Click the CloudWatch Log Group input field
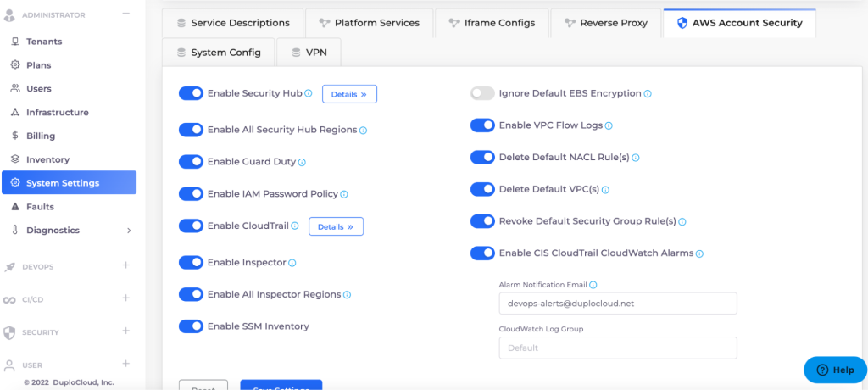This screenshot has height=390, width=868. click(617, 348)
